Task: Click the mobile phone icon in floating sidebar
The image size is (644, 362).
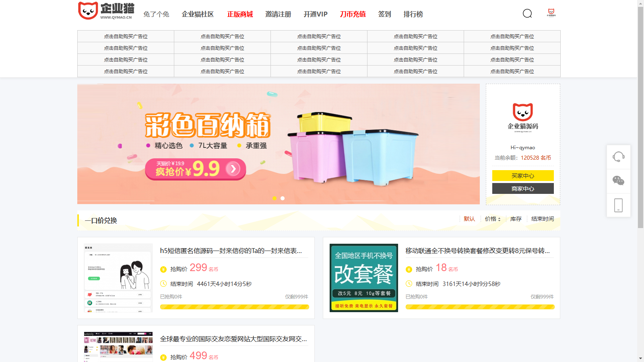Action: tap(618, 205)
